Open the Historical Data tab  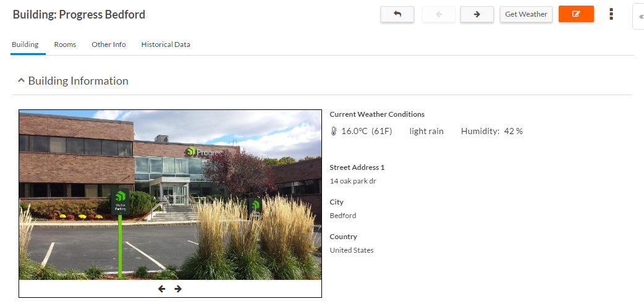point(166,44)
